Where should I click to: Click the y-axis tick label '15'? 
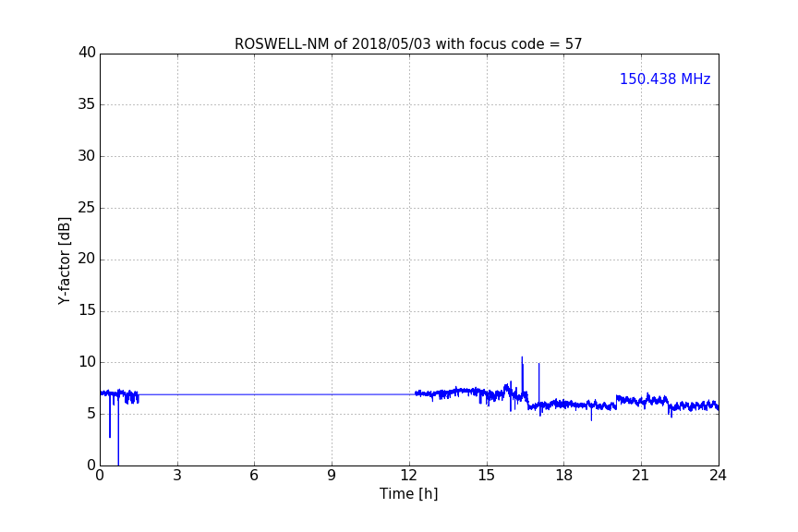click(87, 310)
